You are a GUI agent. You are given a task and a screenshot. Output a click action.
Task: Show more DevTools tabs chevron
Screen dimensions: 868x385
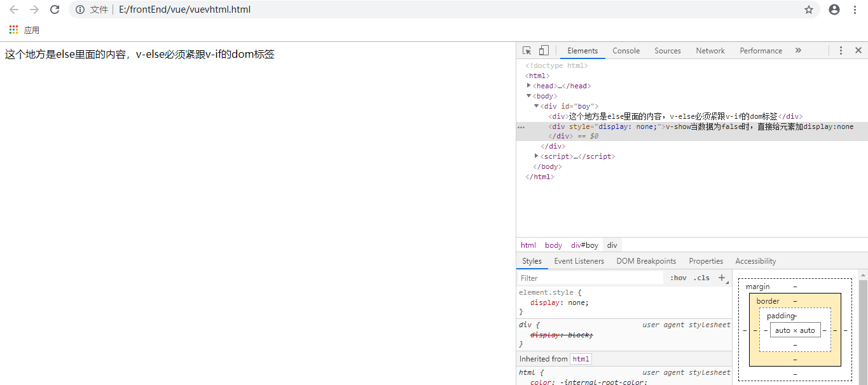pyautogui.click(x=798, y=50)
